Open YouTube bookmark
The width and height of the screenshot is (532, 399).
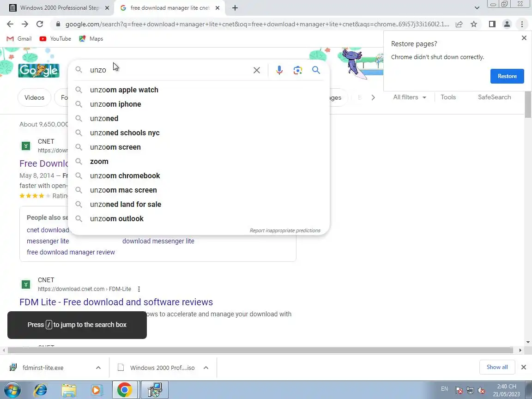tap(55, 39)
